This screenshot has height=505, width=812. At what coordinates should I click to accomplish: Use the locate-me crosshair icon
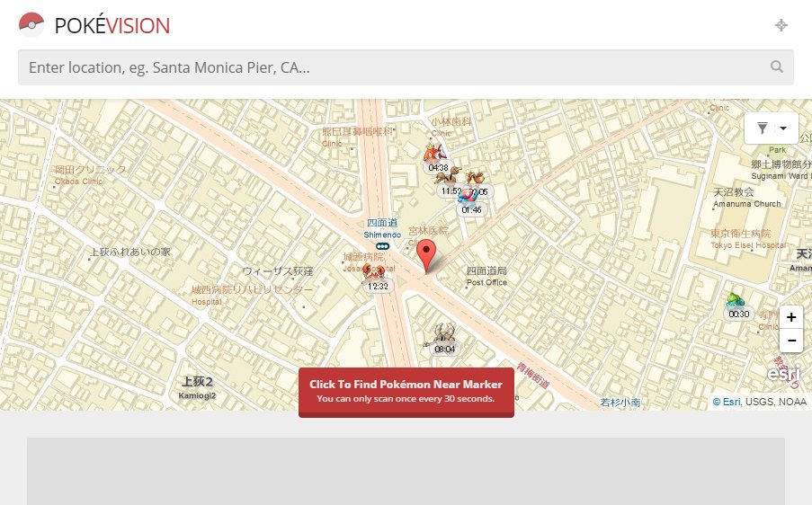point(781,25)
